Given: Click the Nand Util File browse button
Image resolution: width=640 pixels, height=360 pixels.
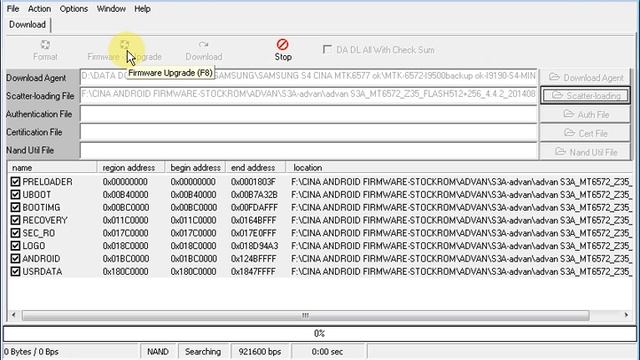Looking at the screenshot, I should [x=585, y=152].
